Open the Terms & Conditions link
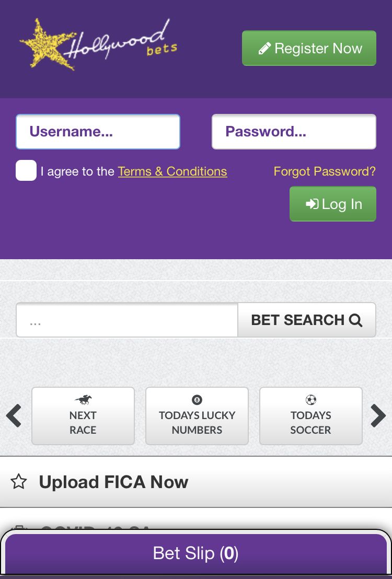This screenshot has width=392, height=579. 172,171
